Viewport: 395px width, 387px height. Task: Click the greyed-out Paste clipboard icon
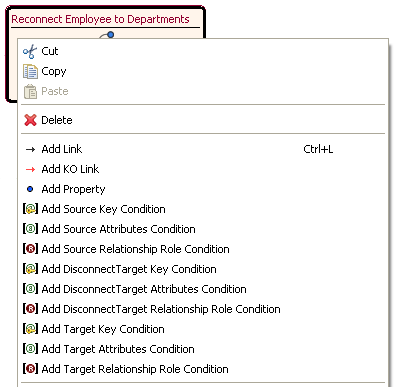coord(30,91)
